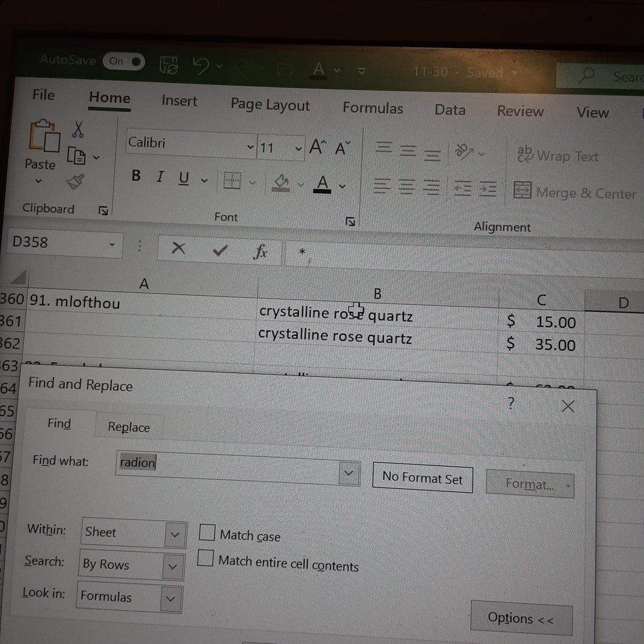This screenshot has width=644, height=644.
Task: Increase the font size
Action: tap(318, 146)
